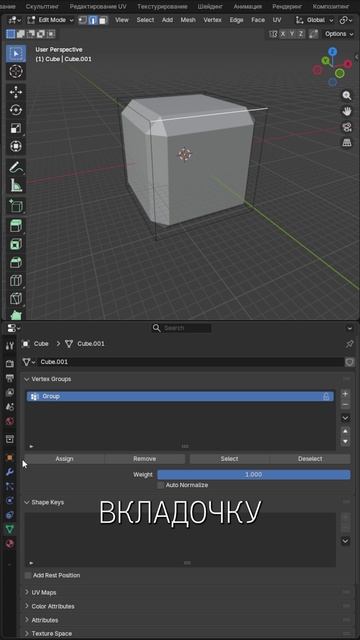Screen dimensions: 360x640
Task: Click the viewport zoom magnifier icon
Action: point(347,96)
